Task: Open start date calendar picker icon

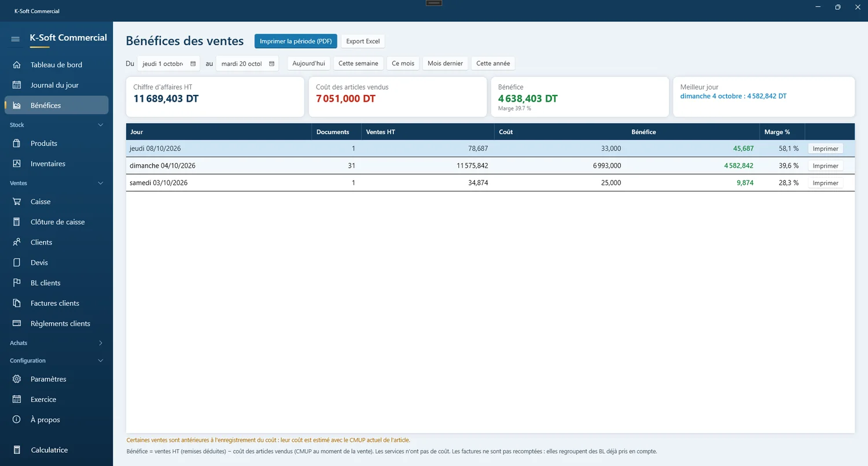Action: pyautogui.click(x=193, y=64)
